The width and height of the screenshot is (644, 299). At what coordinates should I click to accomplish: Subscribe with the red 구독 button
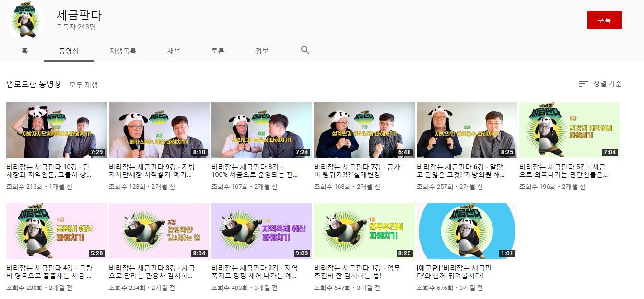(x=604, y=20)
